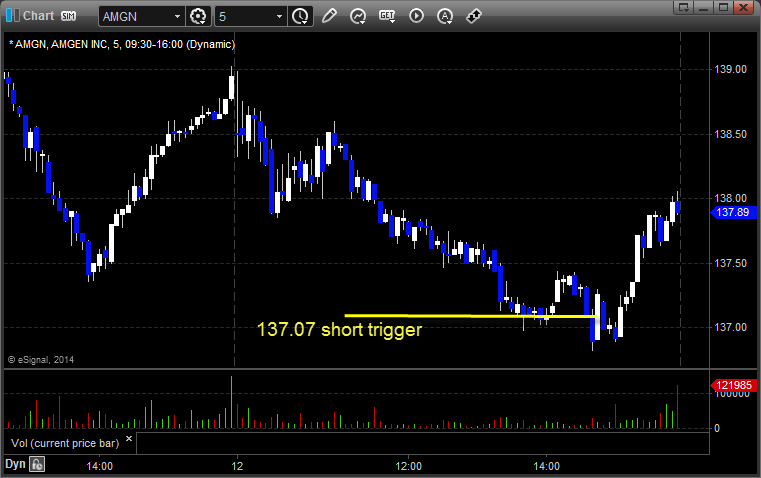This screenshot has width=761, height=478.
Task: Expand the AMGN symbol dropdown arrow
Action: 177,16
